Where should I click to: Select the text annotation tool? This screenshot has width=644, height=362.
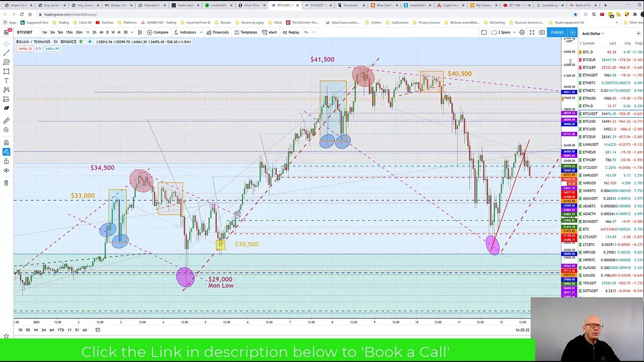coord(6,80)
